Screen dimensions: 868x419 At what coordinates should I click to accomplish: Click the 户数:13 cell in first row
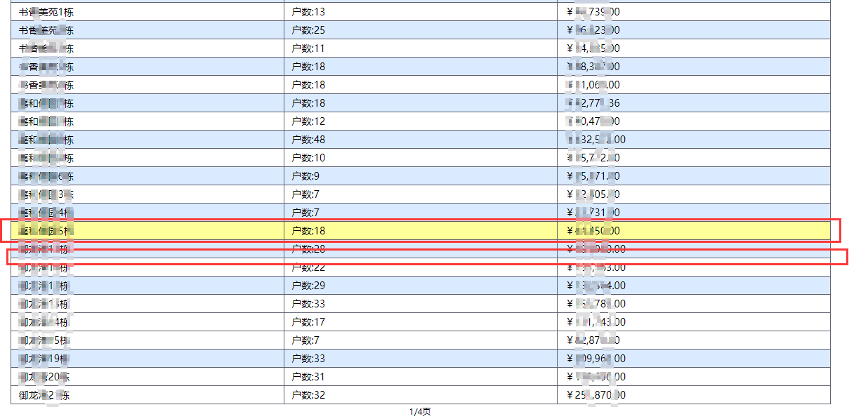(x=421, y=12)
